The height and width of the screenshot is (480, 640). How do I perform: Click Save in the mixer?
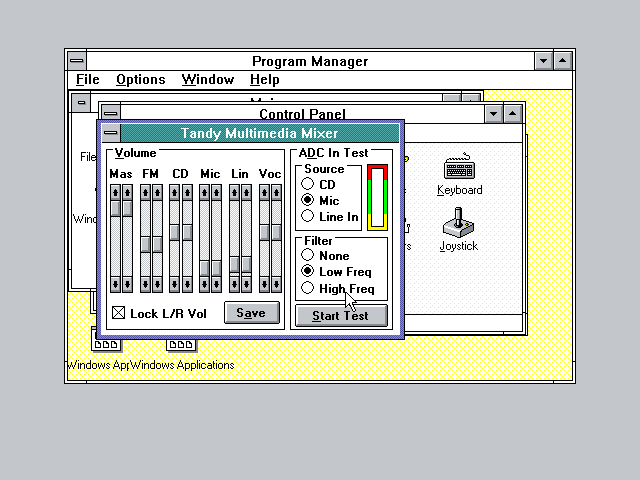[252, 313]
